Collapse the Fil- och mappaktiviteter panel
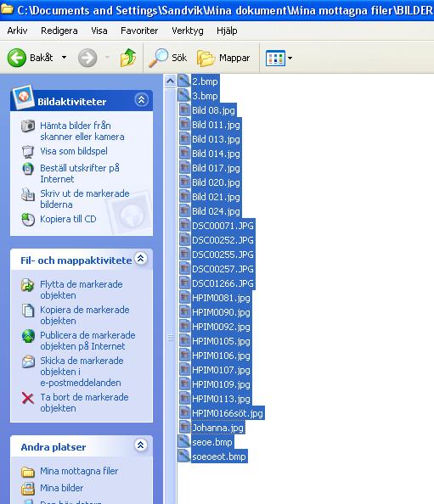The height and width of the screenshot is (504, 434). (x=141, y=259)
